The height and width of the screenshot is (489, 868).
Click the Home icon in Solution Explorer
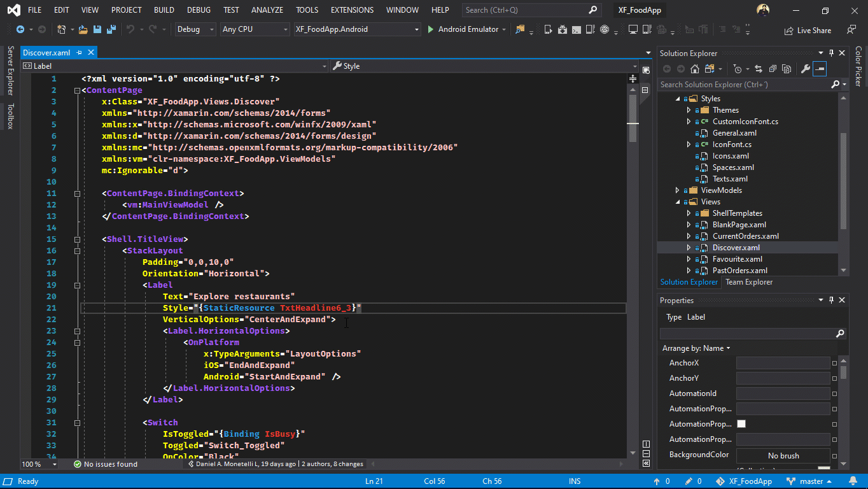point(695,69)
